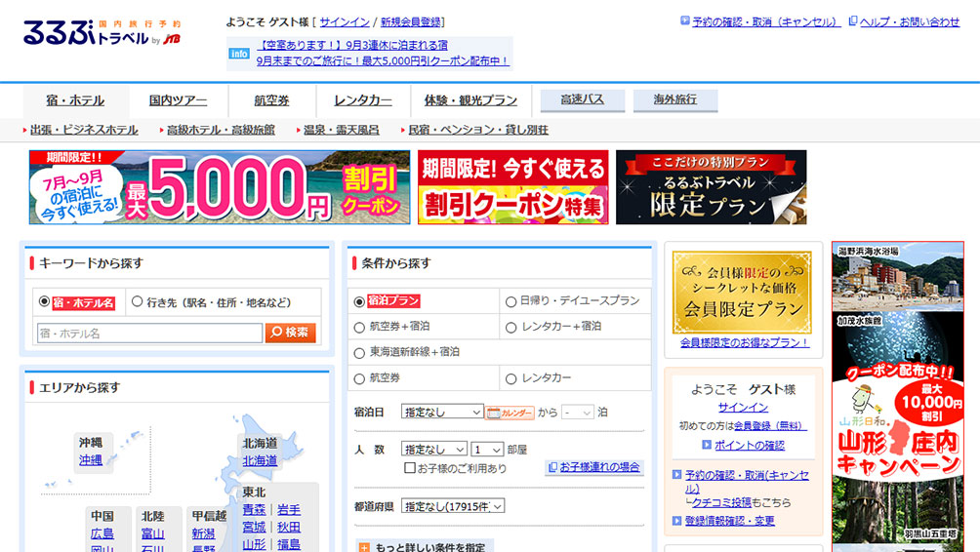Click the 宿・ホテル名 keyword input field
The image size is (980, 552).
149,334
